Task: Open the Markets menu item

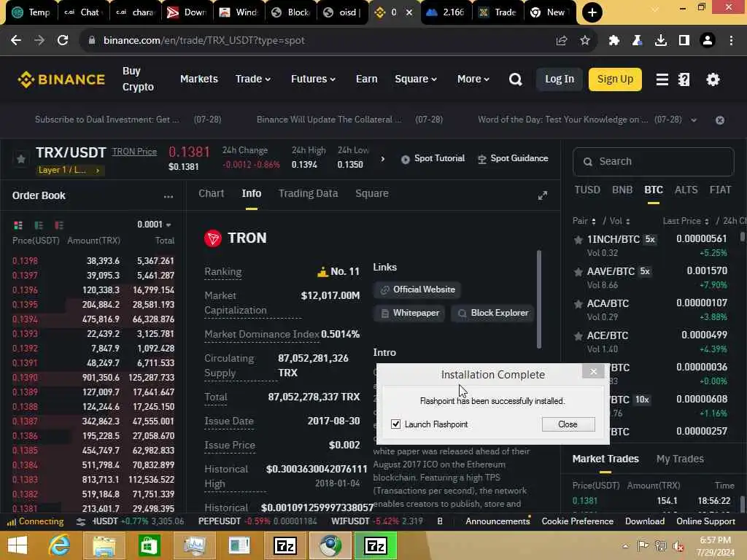Action: (198, 79)
